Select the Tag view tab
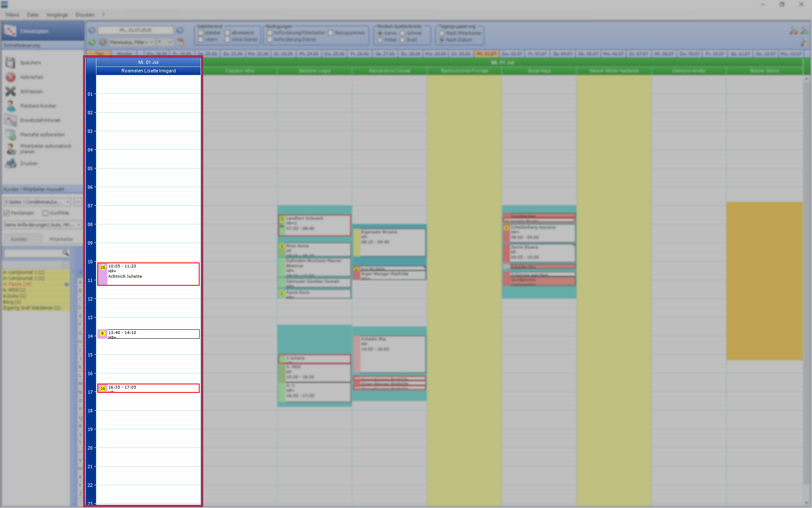 point(99,54)
